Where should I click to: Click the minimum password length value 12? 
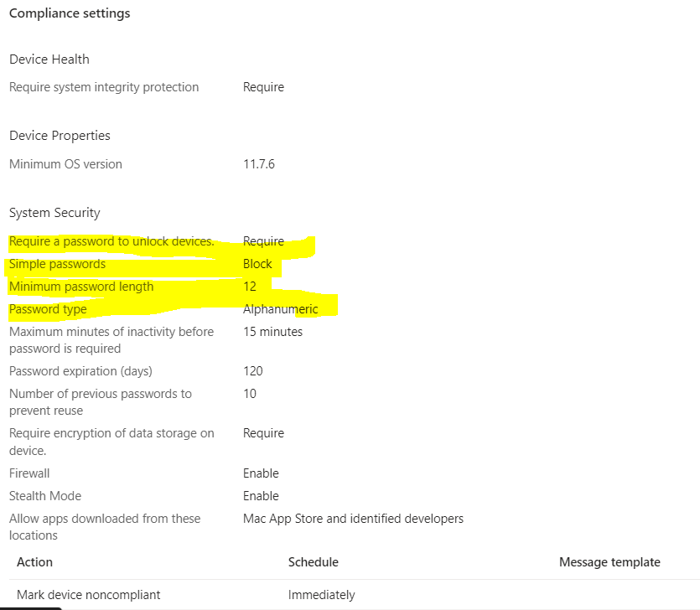pyautogui.click(x=250, y=286)
